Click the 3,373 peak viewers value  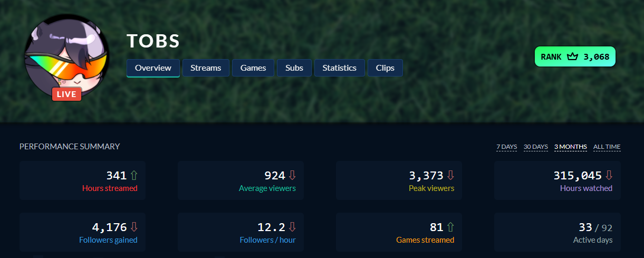pos(426,176)
